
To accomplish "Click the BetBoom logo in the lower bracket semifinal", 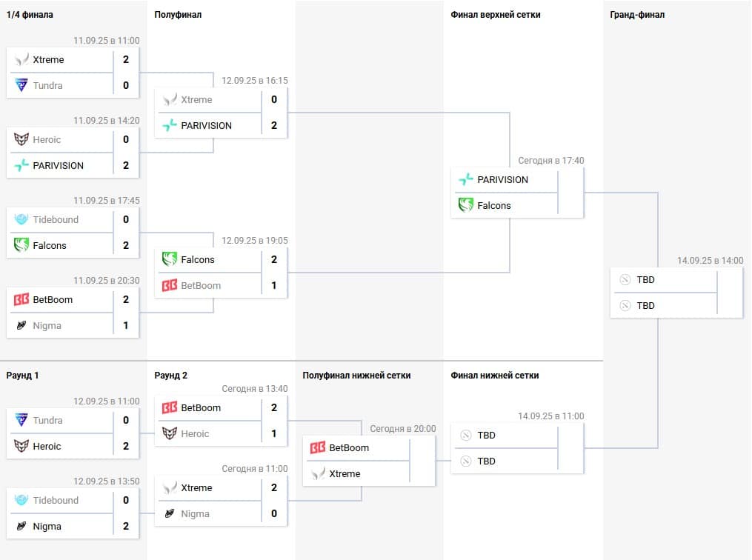I will [318, 448].
